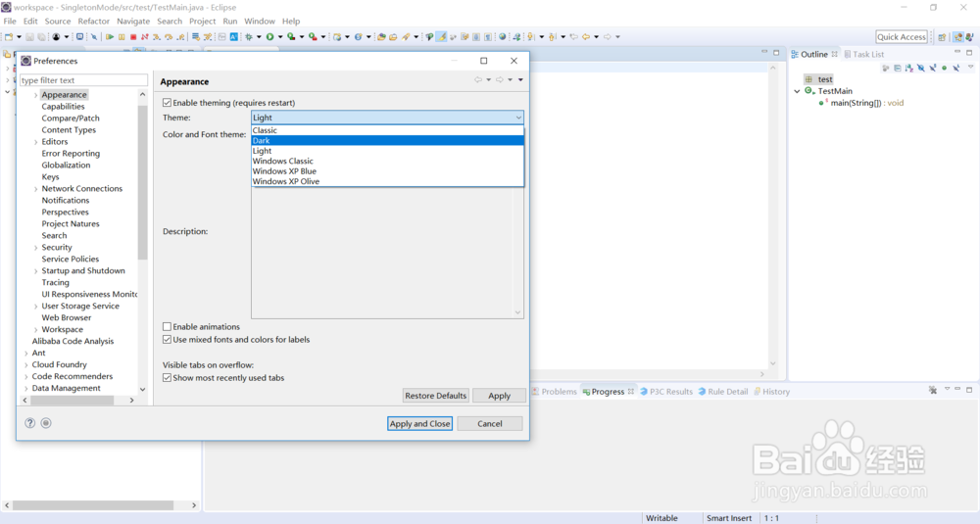Select Classic theme option
Image resolution: width=980 pixels, height=524 pixels.
(387, 130)
